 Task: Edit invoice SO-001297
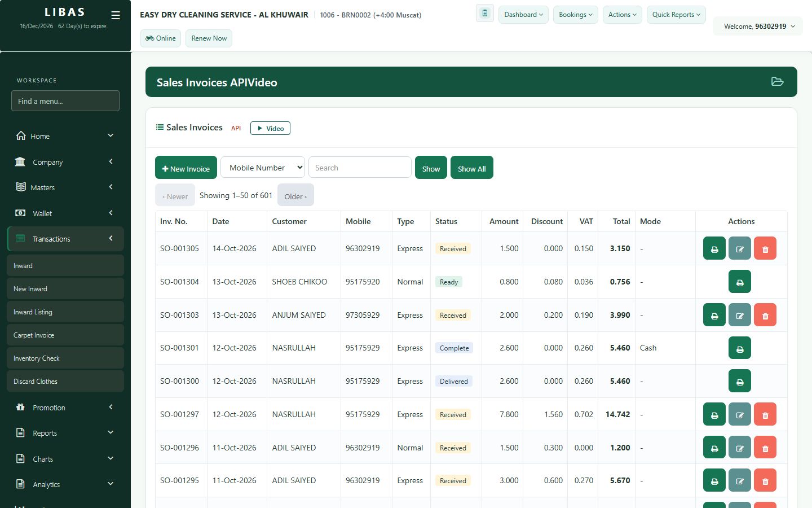click(x=740, y=414)
